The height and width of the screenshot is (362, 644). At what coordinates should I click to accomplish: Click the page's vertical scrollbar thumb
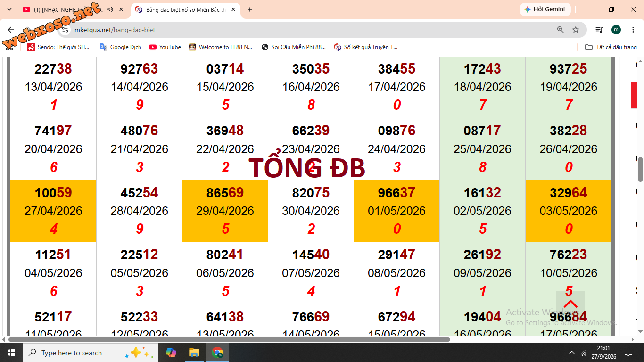(x=641, y=169)
